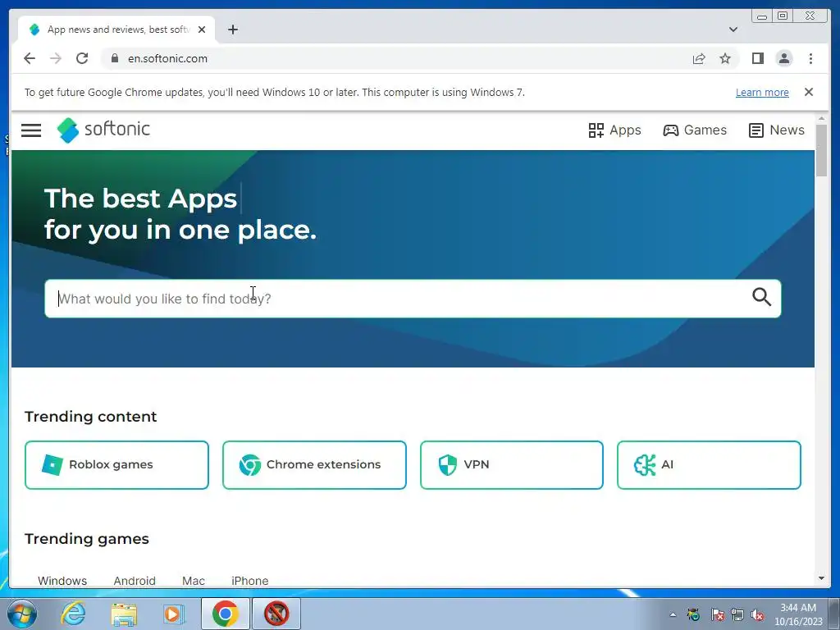840x630 pixels.
Task: Open Windows Explorer from taskbar
Action: click(124, 614)
